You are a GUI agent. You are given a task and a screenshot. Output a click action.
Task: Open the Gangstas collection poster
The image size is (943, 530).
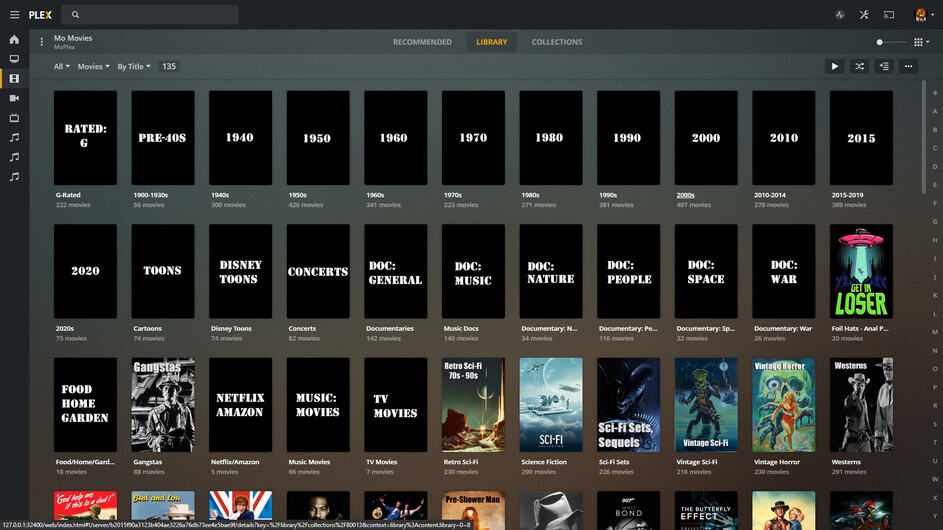point(163,405)
